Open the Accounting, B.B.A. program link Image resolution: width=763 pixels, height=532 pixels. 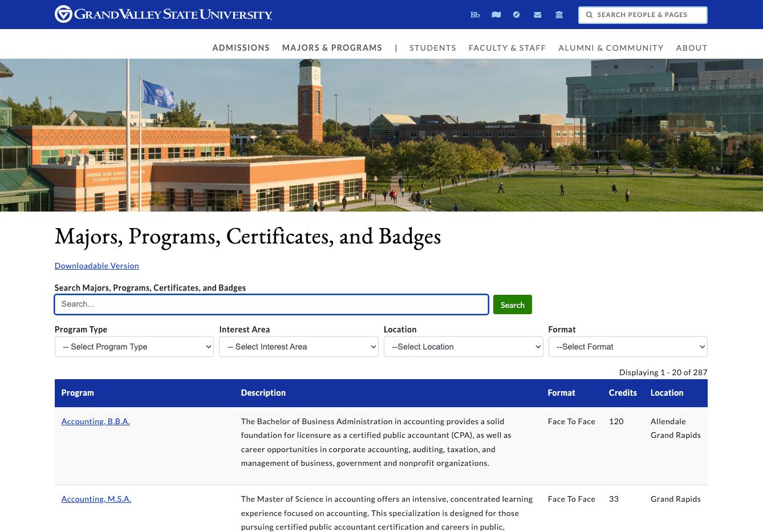[x=96, y=421]
